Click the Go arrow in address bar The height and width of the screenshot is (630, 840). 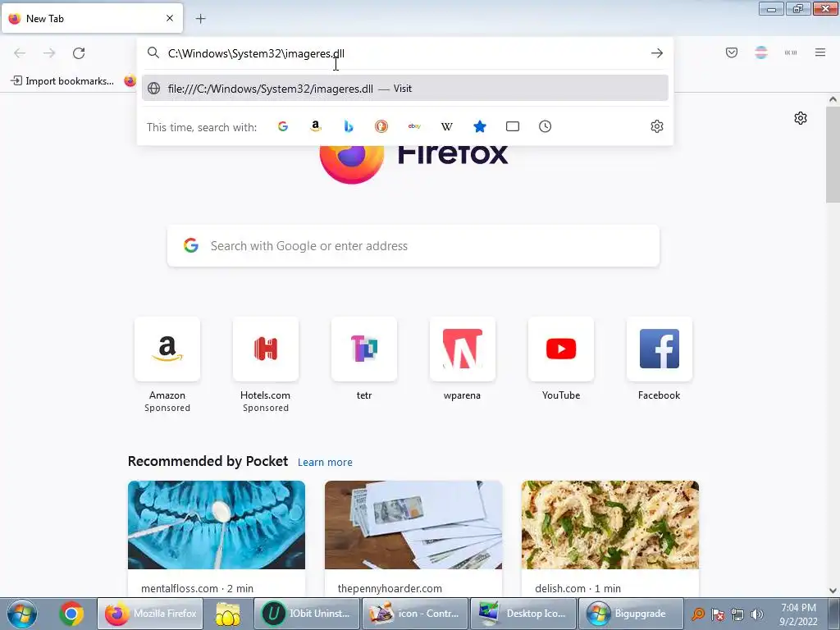[x=657, y=53]
